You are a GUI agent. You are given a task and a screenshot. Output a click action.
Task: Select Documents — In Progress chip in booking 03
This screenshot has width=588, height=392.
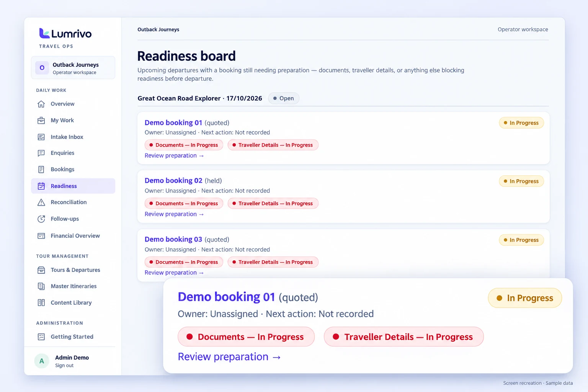pyautogui.click(x=184, y=262)
